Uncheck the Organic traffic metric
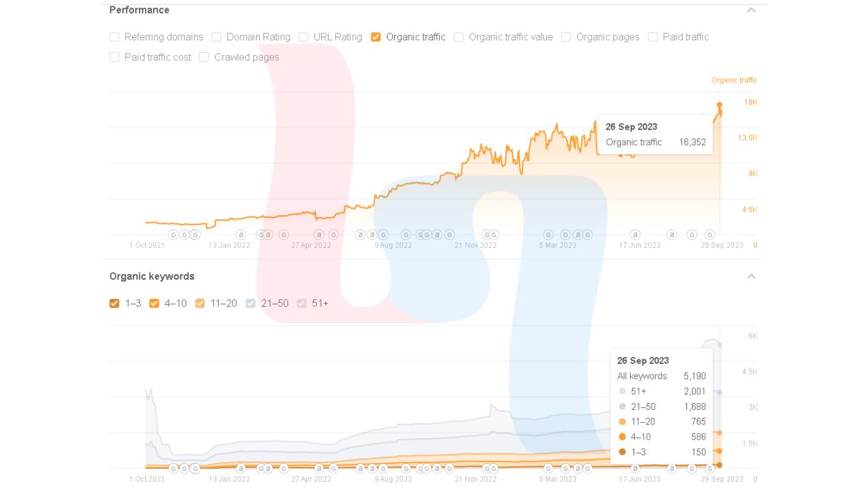Viewport: 868px width, 496px height. pos(376,37)
